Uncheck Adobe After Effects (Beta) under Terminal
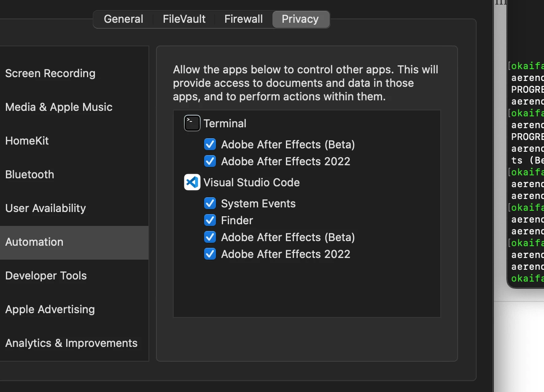This screenshot has height=392, width=544. [x=210, y=145]
